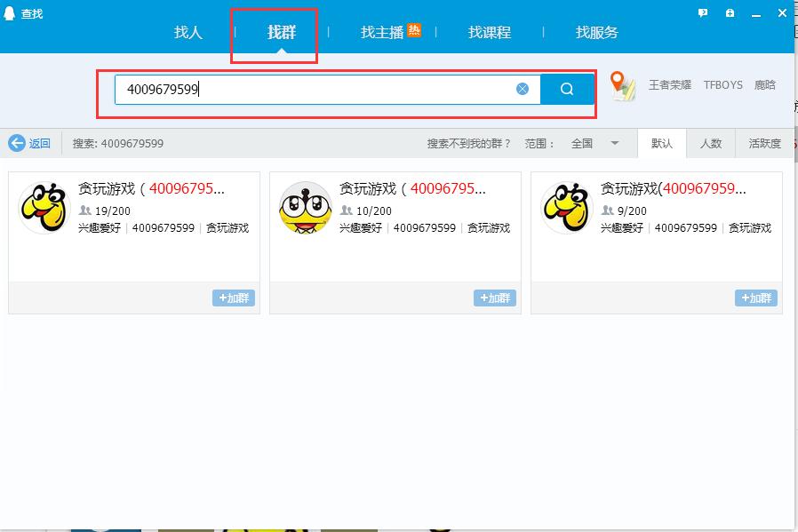This screenshot has width=798, height=532.
Task: Click 贪玩游戏 tag on the 10/200 group card
Action: pos(488,228)
